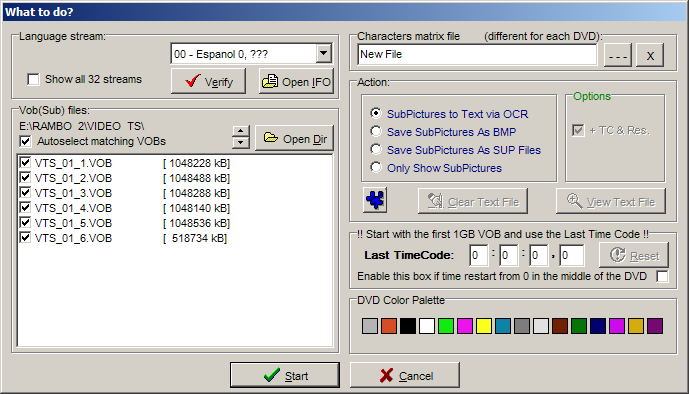Start the OCR process
Screen dimensions: 689x394
pos(285,375)
